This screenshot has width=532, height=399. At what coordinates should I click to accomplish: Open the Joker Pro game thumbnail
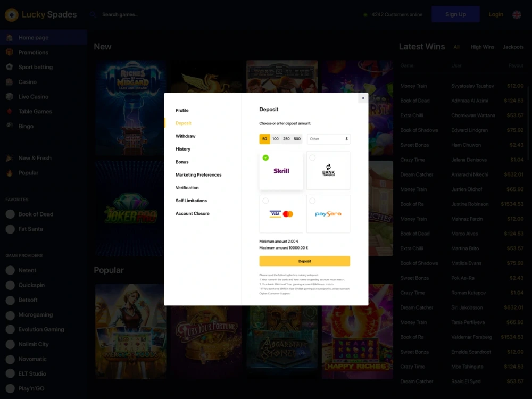(x=131, y=209)
